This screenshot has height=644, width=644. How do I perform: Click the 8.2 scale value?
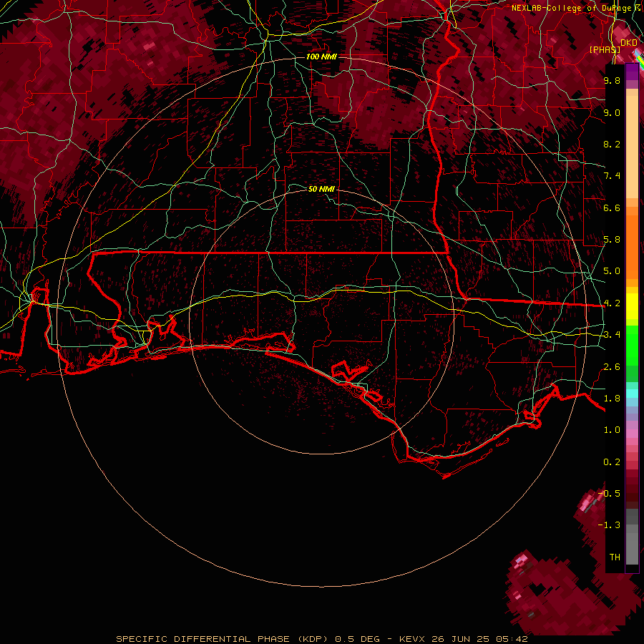(612, 144)
